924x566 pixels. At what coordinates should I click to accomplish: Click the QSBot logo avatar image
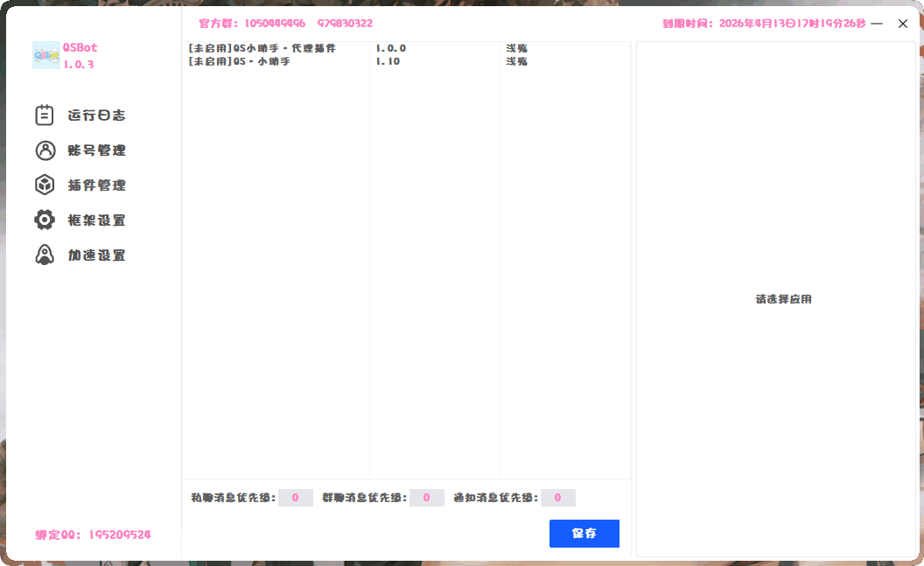(45, 55)
